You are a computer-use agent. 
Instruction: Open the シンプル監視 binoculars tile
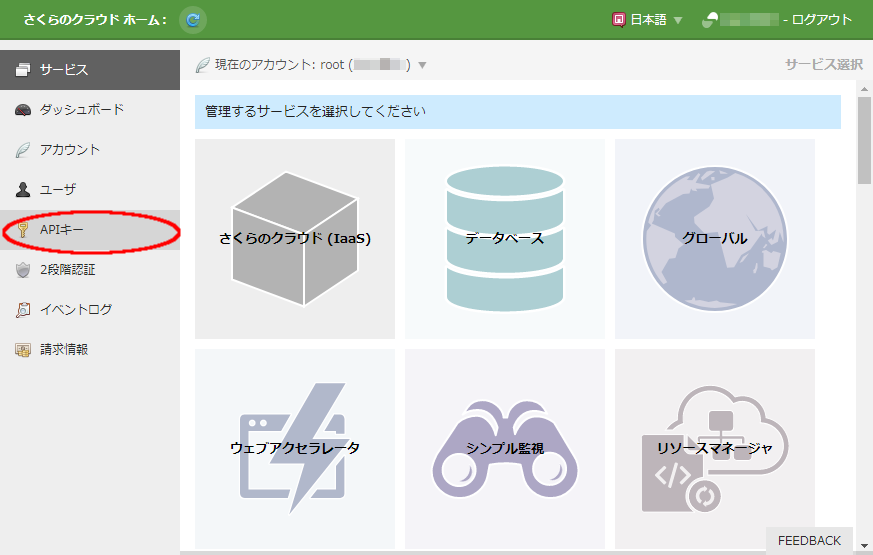tap(505, 448)
